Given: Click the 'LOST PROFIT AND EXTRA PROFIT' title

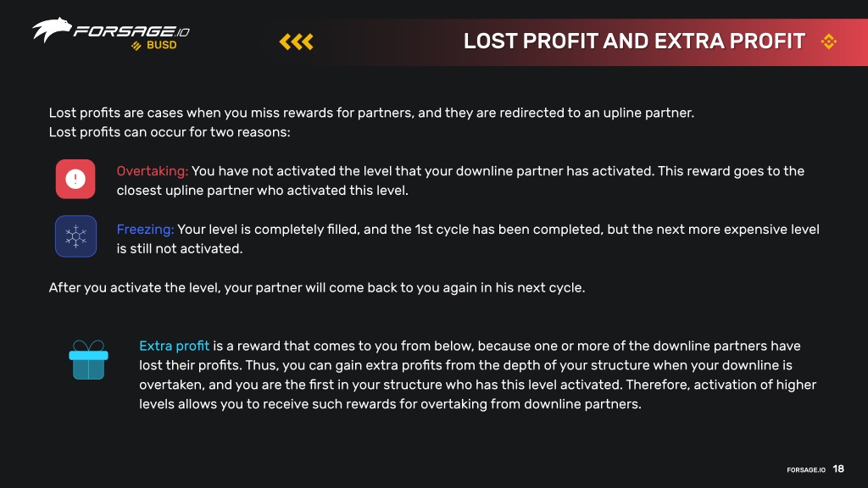Looking at the screenshot, I should point(634,42).
